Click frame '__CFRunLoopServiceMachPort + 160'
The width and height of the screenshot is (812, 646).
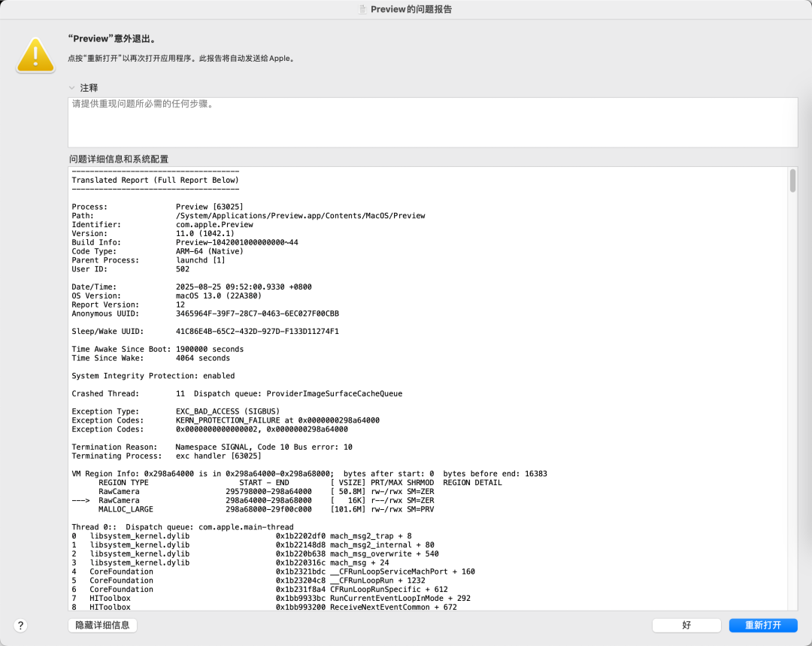pyautogui.click(x=402, y=572)
